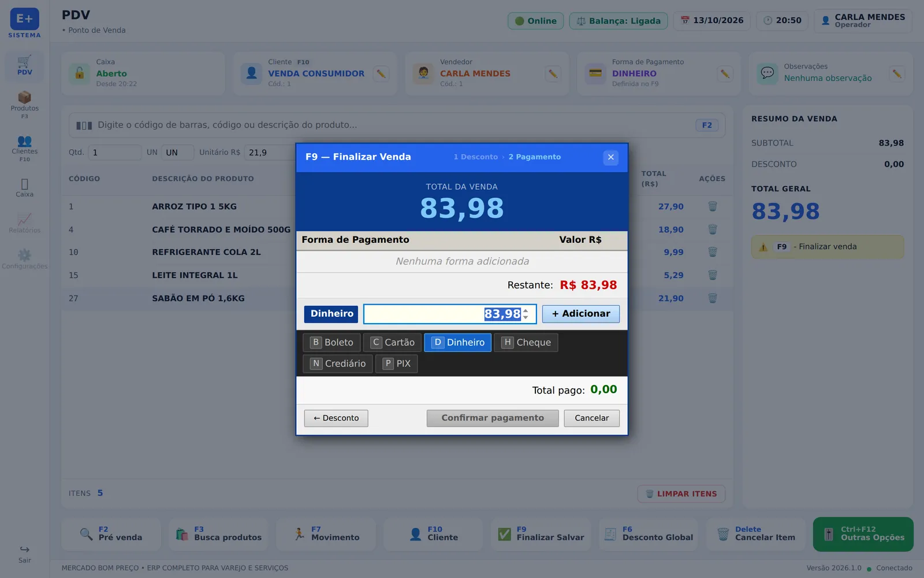Open Configurações gear icon
The height and width of the screenshot is (578, 924).
(24, 255)
